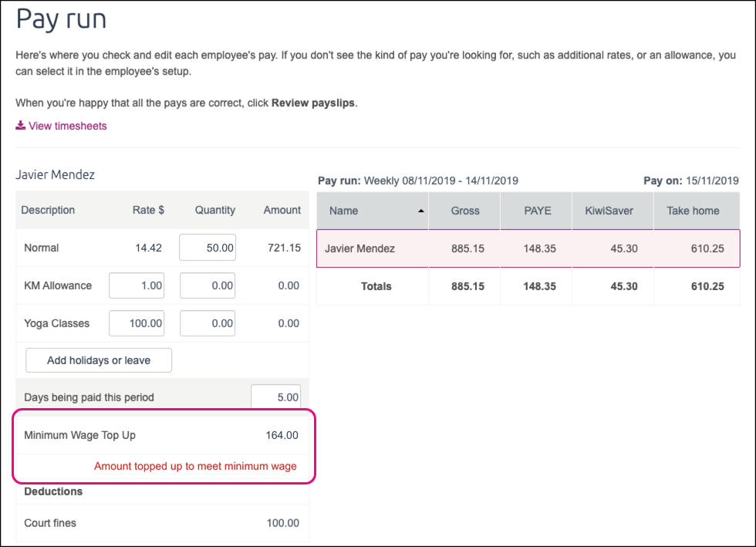Image resolution: width=756 pixels, height=547 pixels.
Task: Click the Yoga Classes quantity input
Action: 208,323
